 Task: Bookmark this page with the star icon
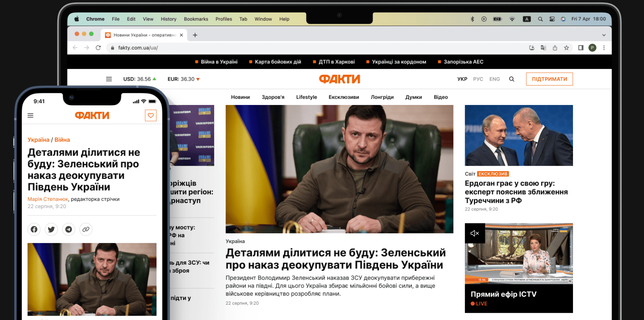pyautogui.click(x=566, y=48)
